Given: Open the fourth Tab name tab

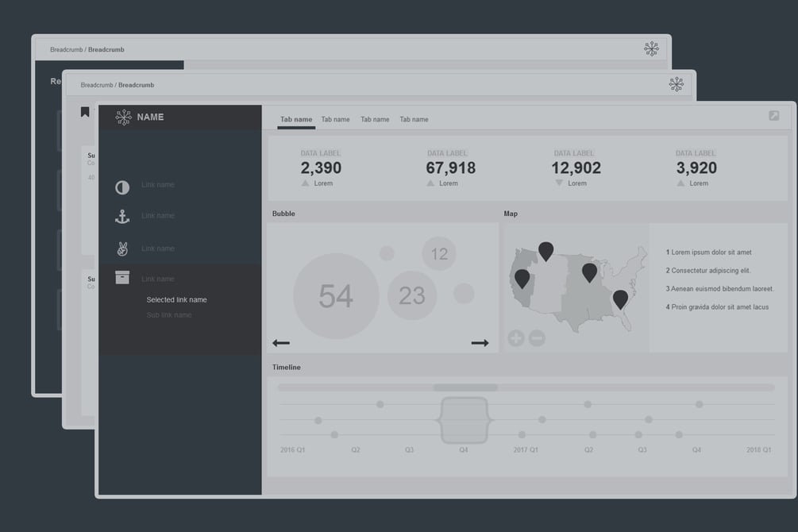Looking at the screenshot, I should 414,119.
